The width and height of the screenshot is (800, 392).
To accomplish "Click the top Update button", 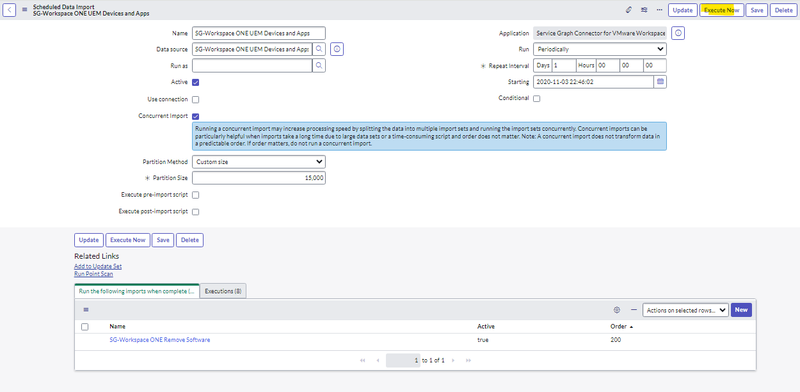I will coord(683,10).
